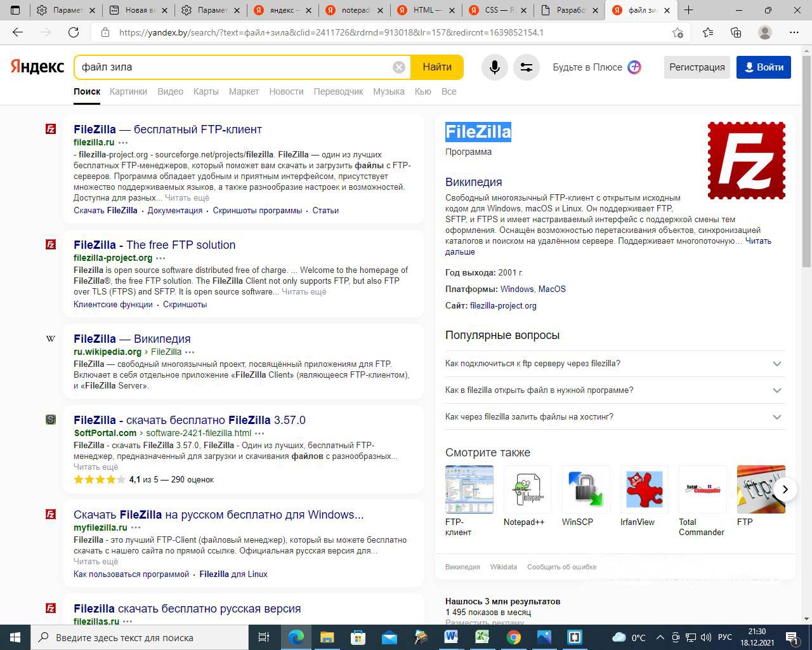Expand question about connecting to FTP server
Image resolution: width=812 pixels, height=650 pixels.
coord(776,364)
